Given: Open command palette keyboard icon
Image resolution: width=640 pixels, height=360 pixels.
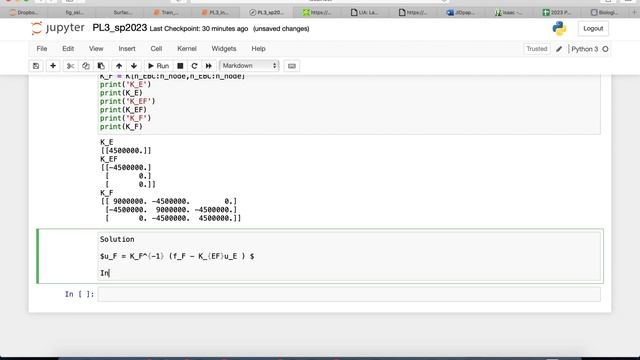Looking at the screenshot, I should (x=291, y=66).
